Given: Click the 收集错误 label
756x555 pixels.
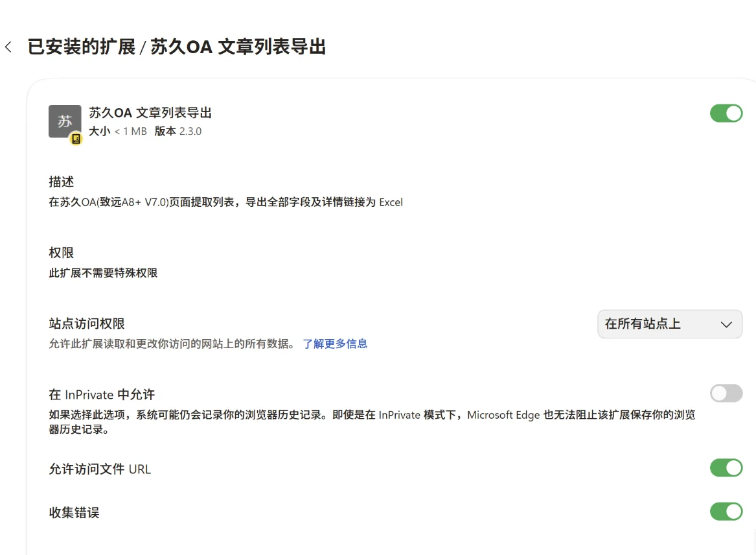Looking at the screenshot, I should point(74,512).
